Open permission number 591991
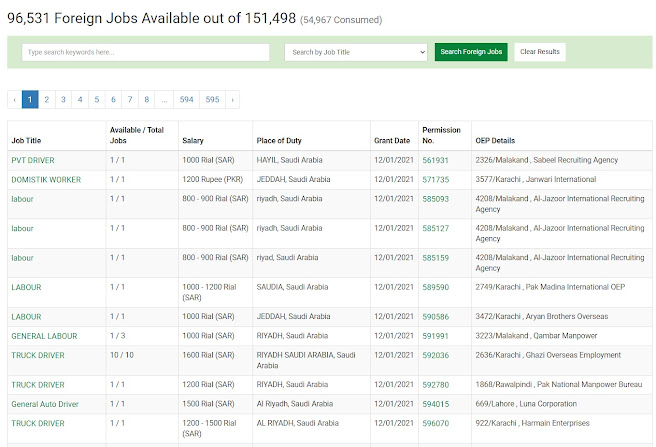The height and width of the screenshot is (447, 656). click(x=436, y=336)
